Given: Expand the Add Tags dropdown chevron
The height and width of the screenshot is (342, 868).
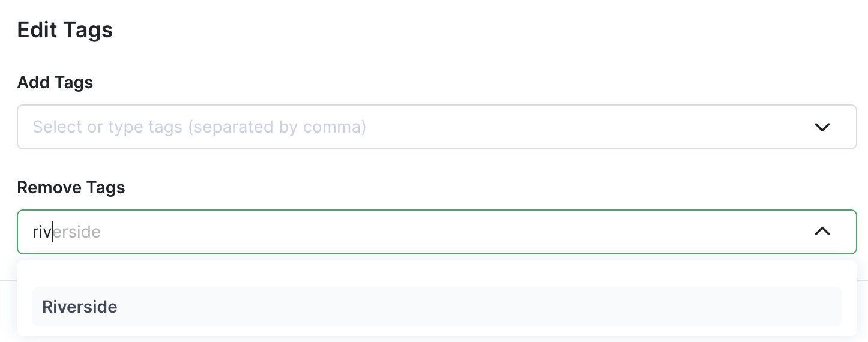Looking at the screenshot, I should (822, 127).
